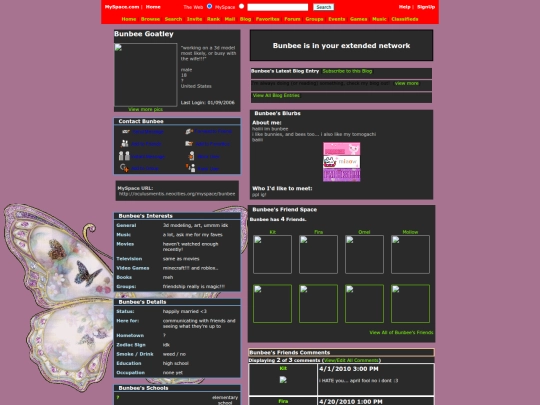Click Orrel's friend picture
Screen dimensions: 540x405
[x=364, y=255]
